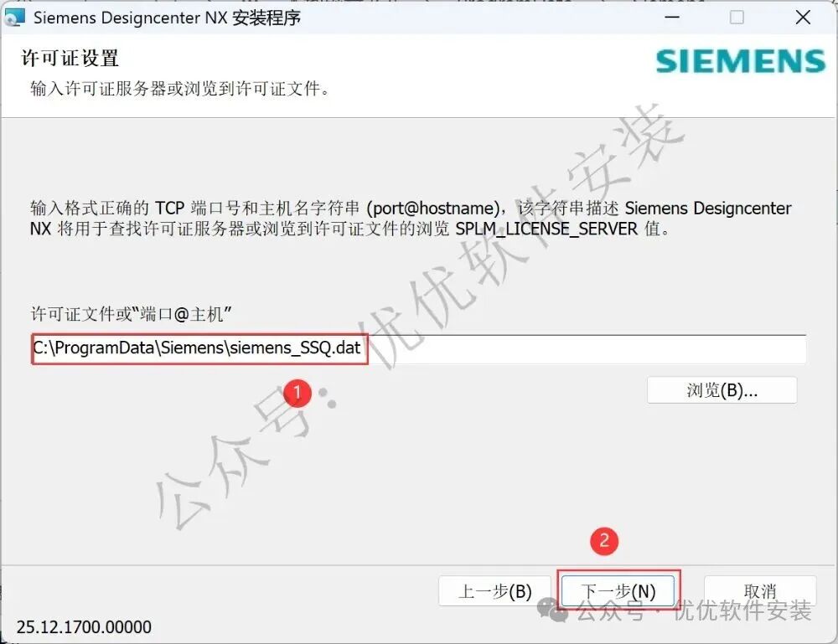Click the WeChat logo watermark icon
Viewport: 838px width, 644px height.
552,610
